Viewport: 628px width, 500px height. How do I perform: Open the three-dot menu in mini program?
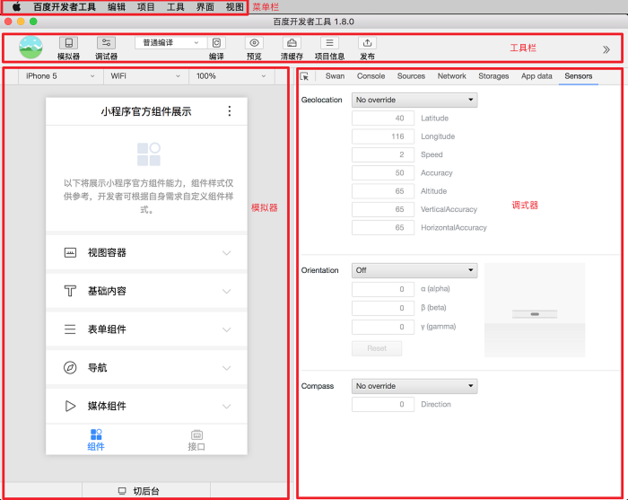[x=230, y=112]
